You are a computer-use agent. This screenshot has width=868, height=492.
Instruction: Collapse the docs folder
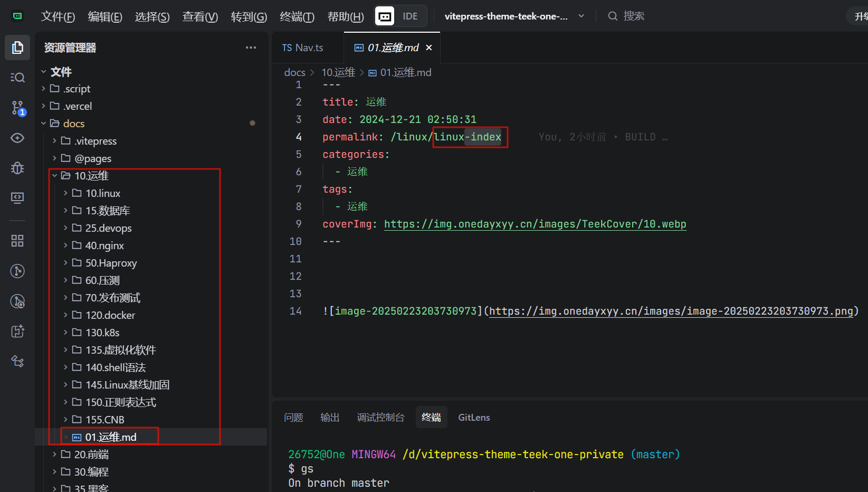(x=43, y=124)
